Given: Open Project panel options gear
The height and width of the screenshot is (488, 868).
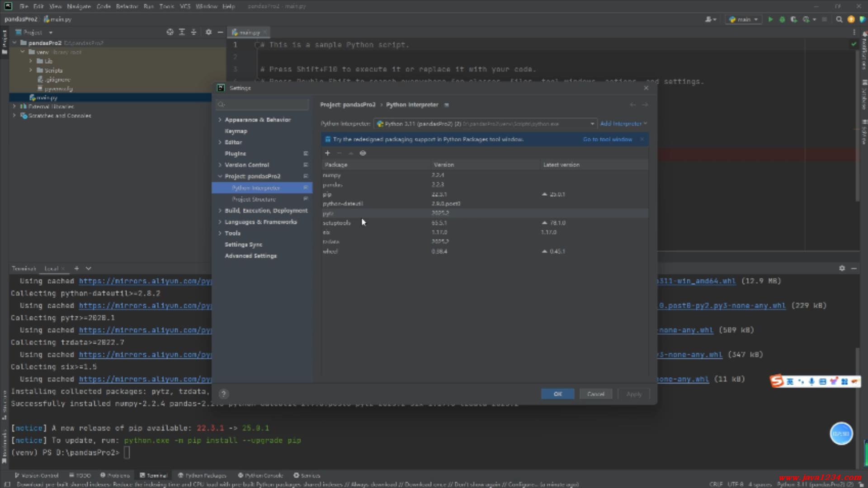Looking at the screenshot, I should [208, 32].
